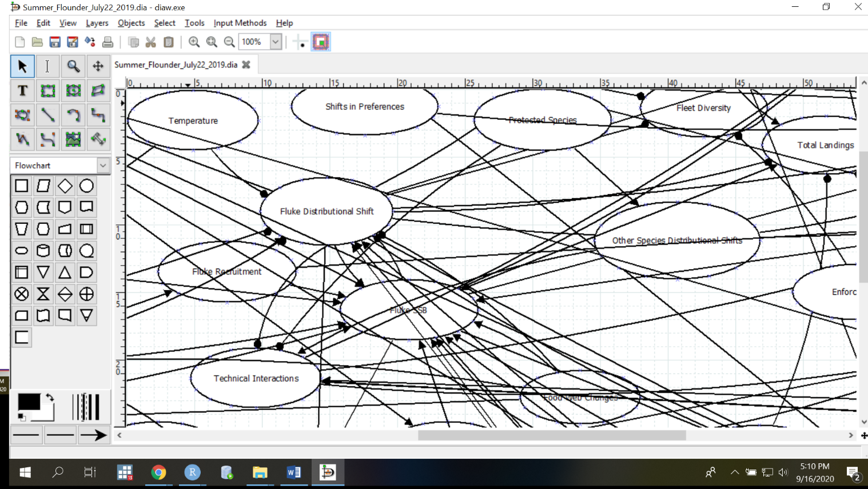
Task: Open the zoom percentage dropdown
Action: (x=276, y=42)
